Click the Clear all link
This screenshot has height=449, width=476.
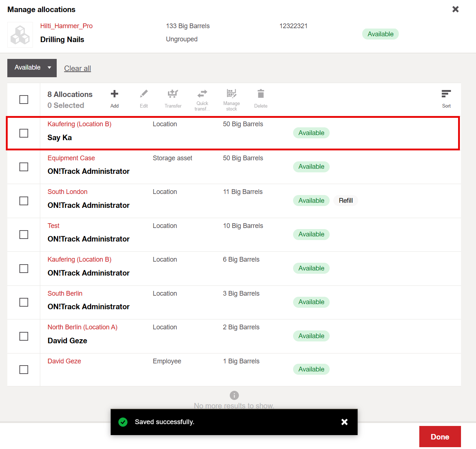[78, 68]
